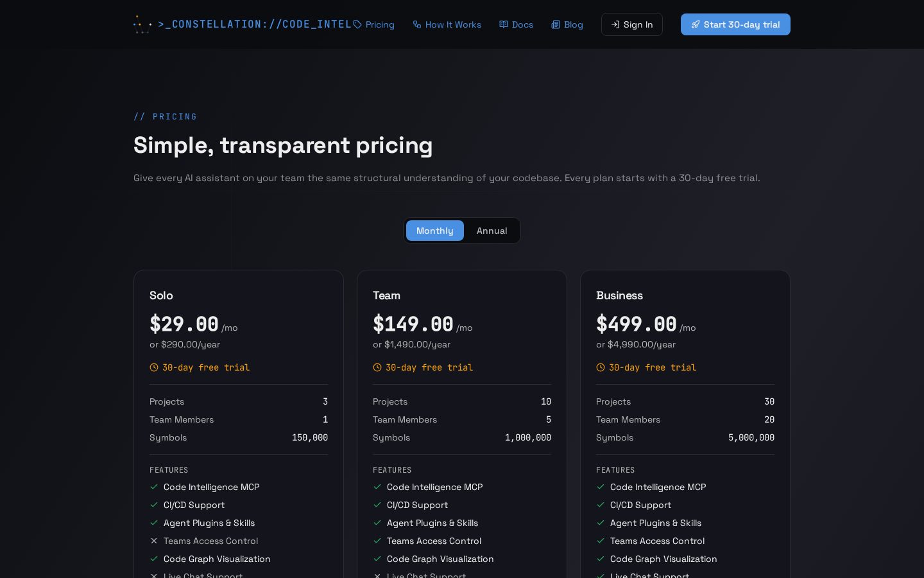Viewport: 924px width, 578px height.
Task: Click the $29.00 monthly price
Action: pos(184,324)
